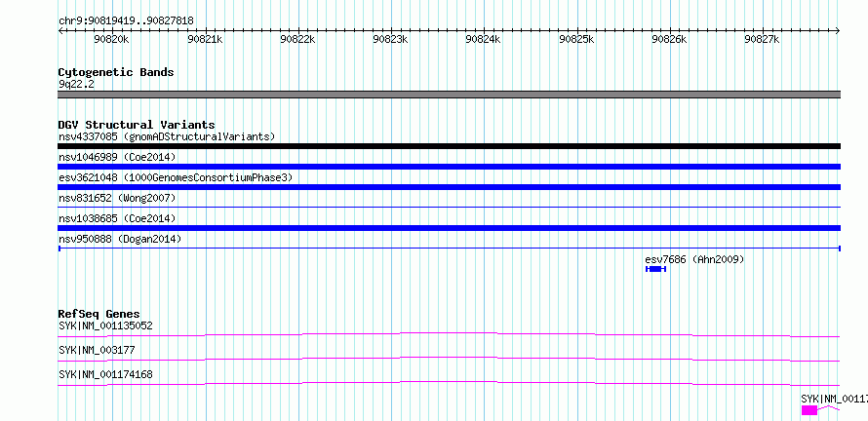Open the SYK|NM_001135052 transcript label
This screenshot has width=868, height=421.
tap(105, 325)
